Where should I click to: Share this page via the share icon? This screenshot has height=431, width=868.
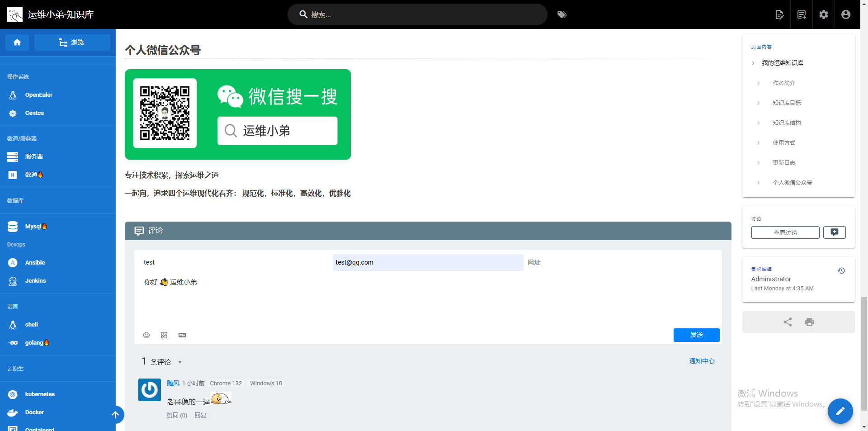[x=788, y=322]
